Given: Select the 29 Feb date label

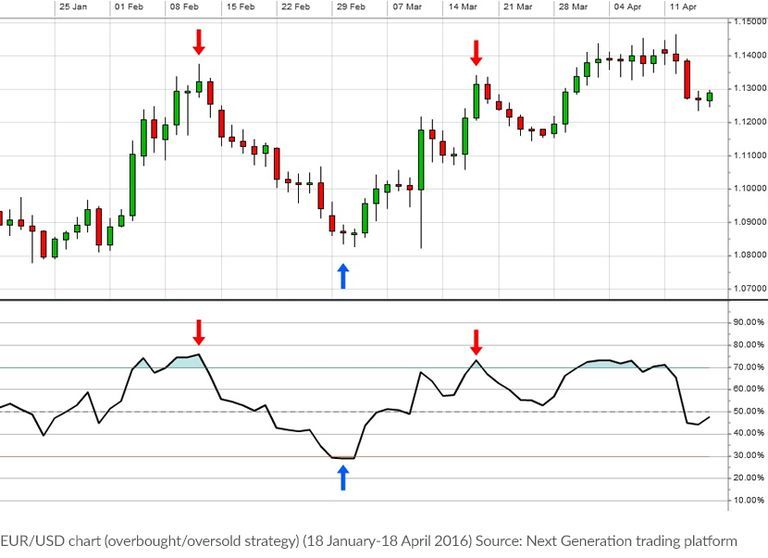Looking at the screenshot, I should tap(351, 7).
